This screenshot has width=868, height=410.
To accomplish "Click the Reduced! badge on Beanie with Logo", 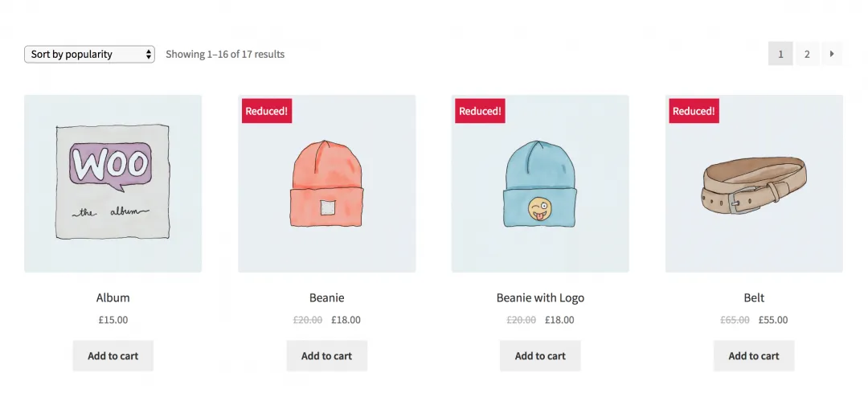I will (480, 111).
